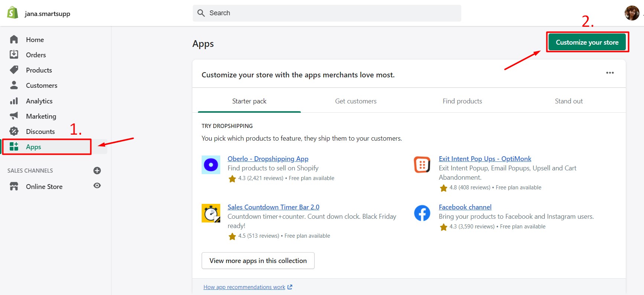Click the Sales Countdown Timer app icon
Viewport: 644px width, 295px height.
(211, 213)
